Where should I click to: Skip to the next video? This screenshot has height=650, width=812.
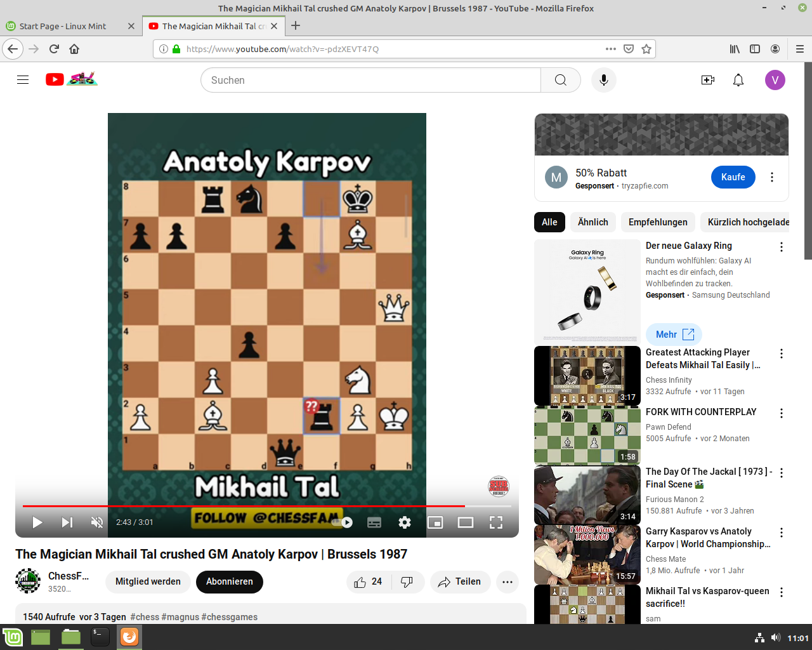pyautogui.click(x=67, y=522)
